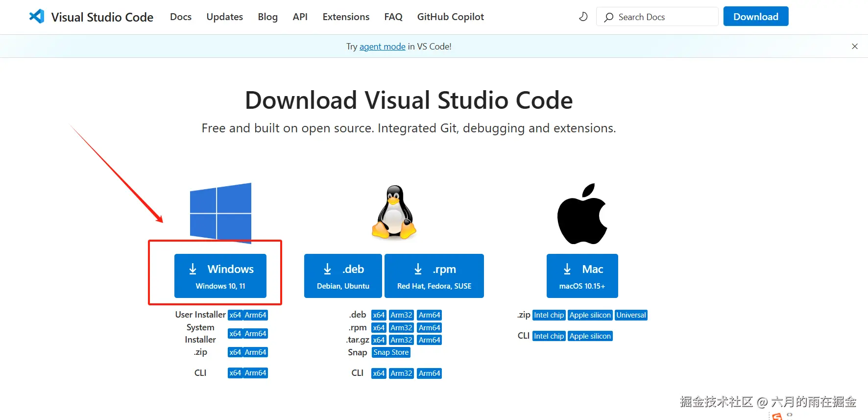The height and width of the screenshot is (420, 868).
Task: Select System Installer x64
Action: [x=235, y=334]
